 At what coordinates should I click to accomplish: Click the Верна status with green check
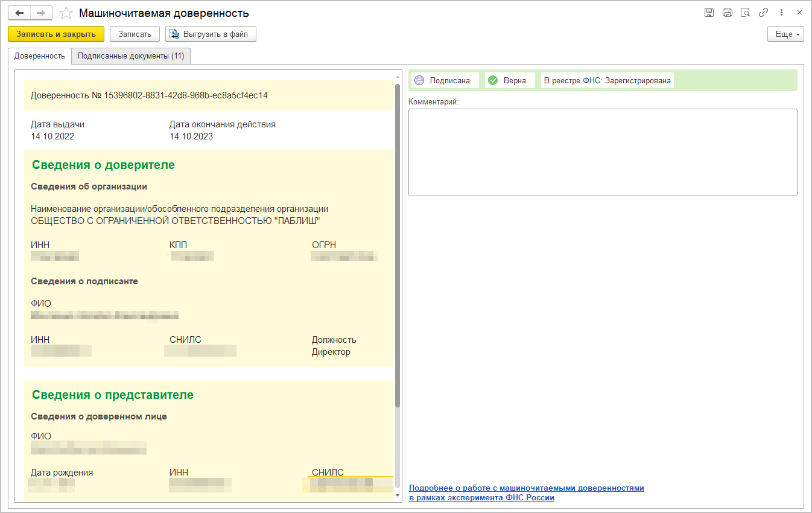click(x=509, y=80)
